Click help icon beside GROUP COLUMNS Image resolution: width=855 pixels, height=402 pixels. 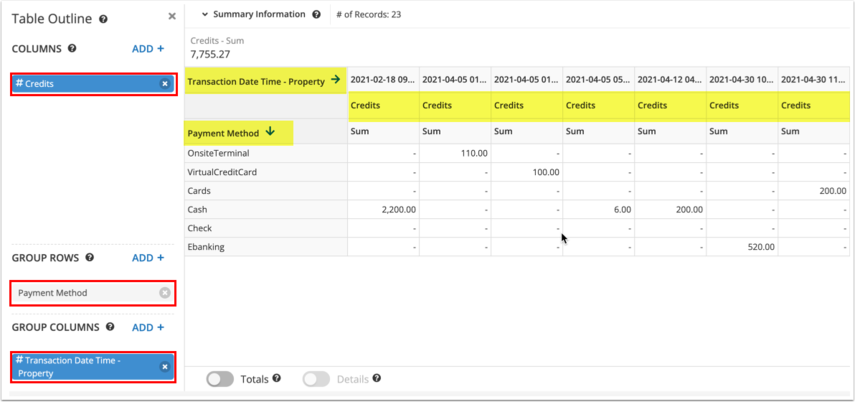pos(110,327)
